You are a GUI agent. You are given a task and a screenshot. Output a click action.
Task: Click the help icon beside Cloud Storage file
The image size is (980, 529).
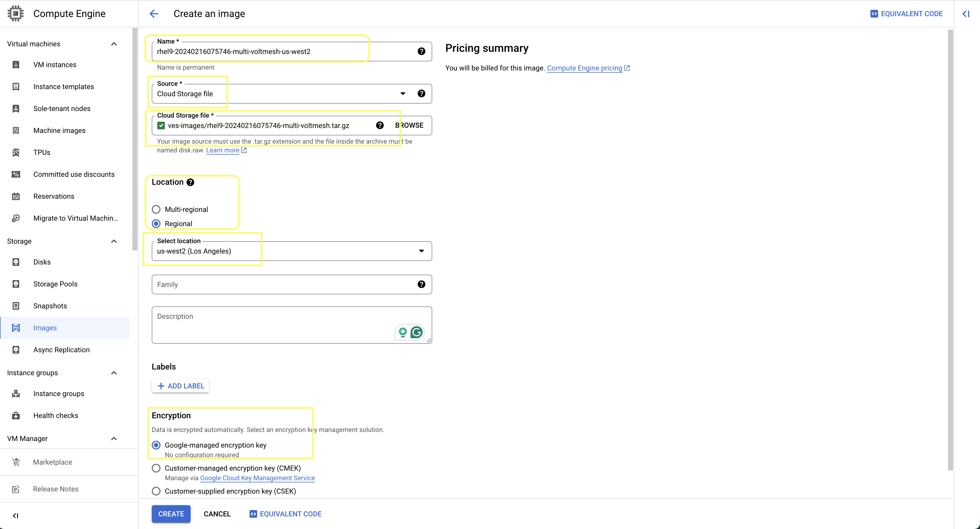(x=380, y=125)
